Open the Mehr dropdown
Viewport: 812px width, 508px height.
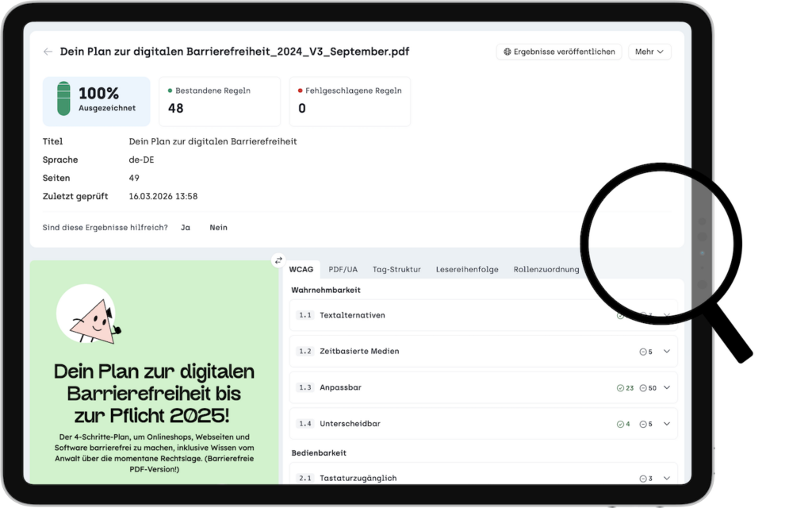(x=649, y=51)
